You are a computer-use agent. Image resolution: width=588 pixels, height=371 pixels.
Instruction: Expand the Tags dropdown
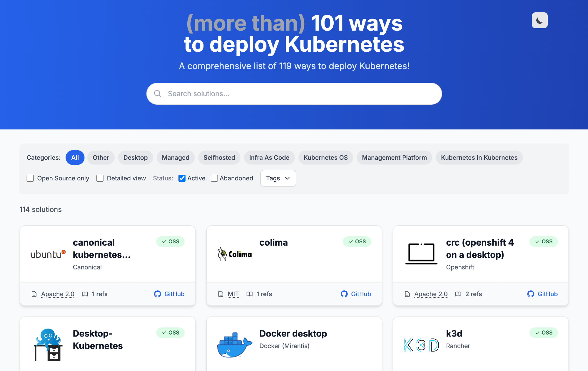coord(278,178)
